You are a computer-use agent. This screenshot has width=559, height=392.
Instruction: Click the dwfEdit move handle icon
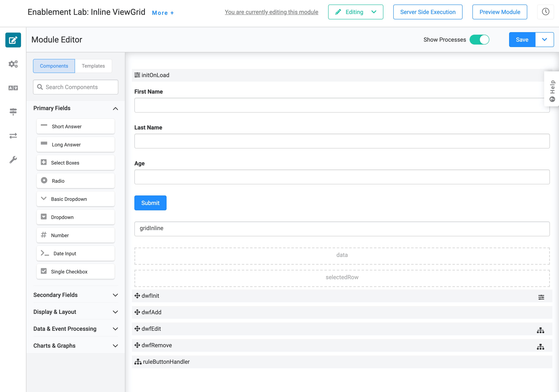(137, 328)
